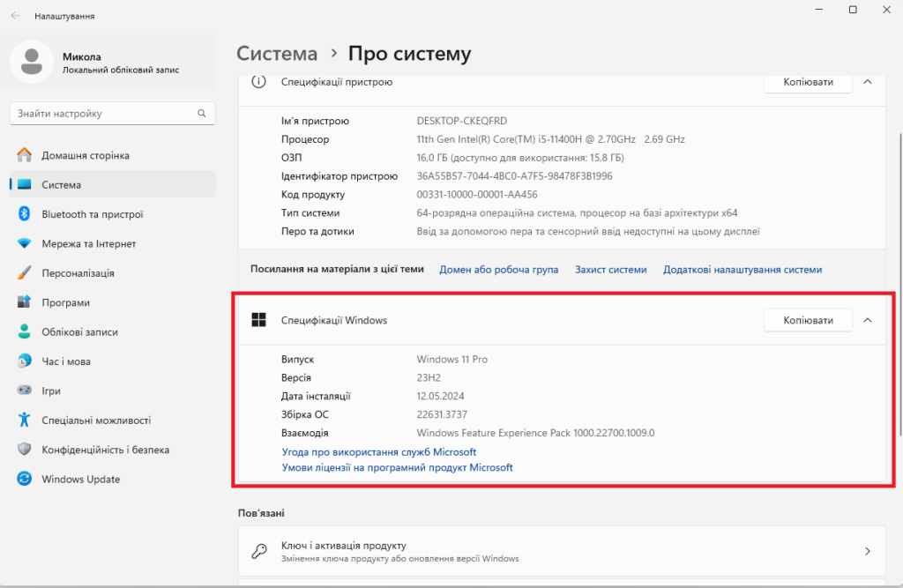Click the search magnifier icon
The width and height of the screenshot is (903, 588).
point(202,114)
